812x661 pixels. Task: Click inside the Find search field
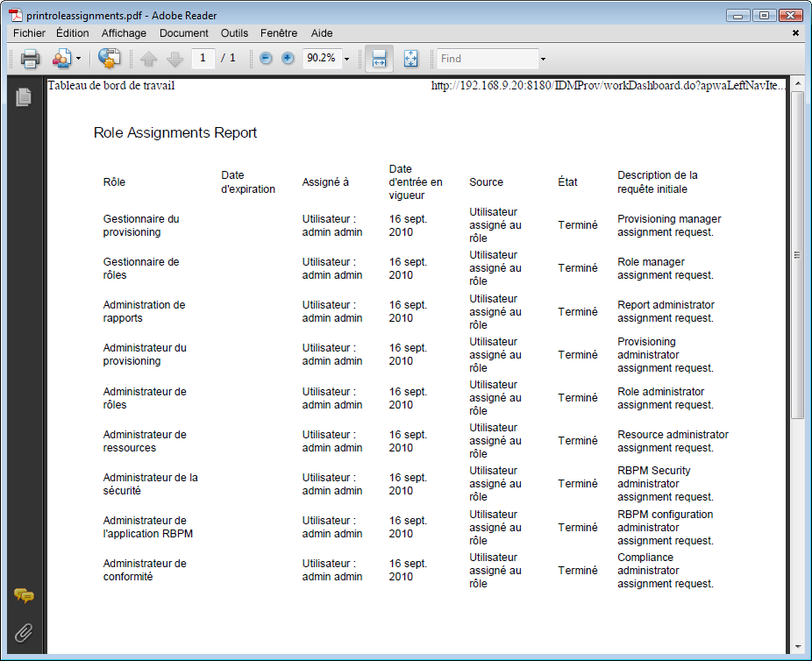[x=488, y=59]
